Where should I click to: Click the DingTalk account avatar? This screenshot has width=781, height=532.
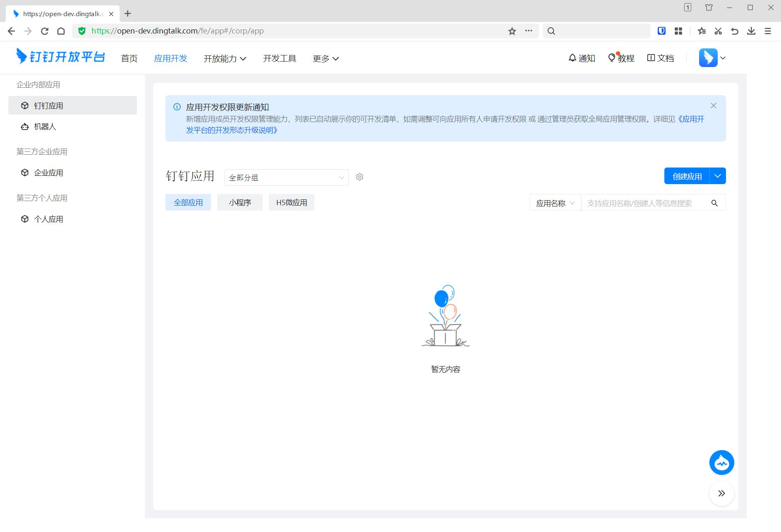(x=708, y=58)
